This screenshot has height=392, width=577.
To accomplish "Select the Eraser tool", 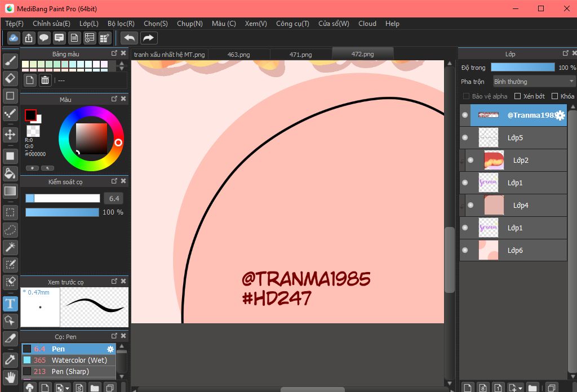I will click(x=10, y=78).
